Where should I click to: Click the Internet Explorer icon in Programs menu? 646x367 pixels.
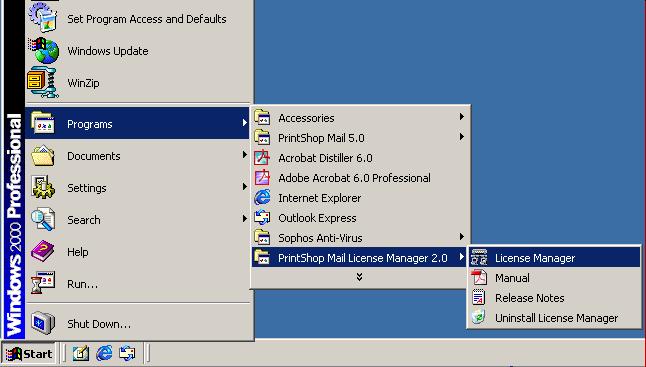tap(262, 198)
